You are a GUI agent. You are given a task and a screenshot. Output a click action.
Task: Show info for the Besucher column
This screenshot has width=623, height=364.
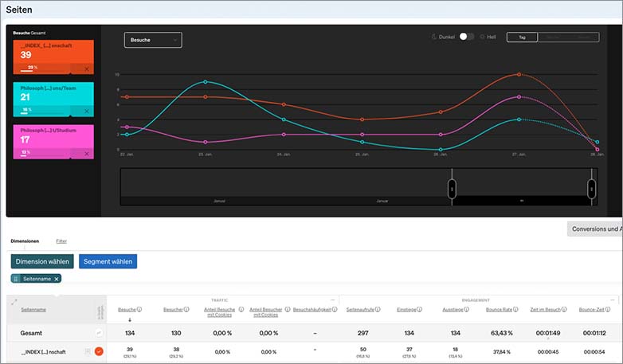(x=186, y=310)
